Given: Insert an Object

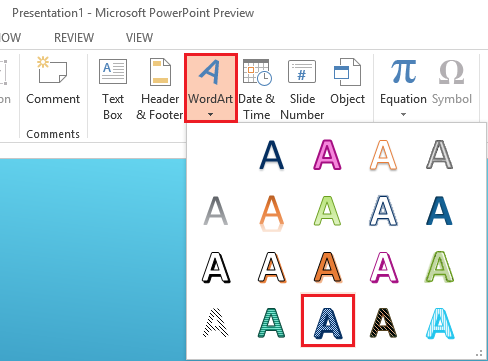Looking at the screenshot, I should [x=347, y=82].
